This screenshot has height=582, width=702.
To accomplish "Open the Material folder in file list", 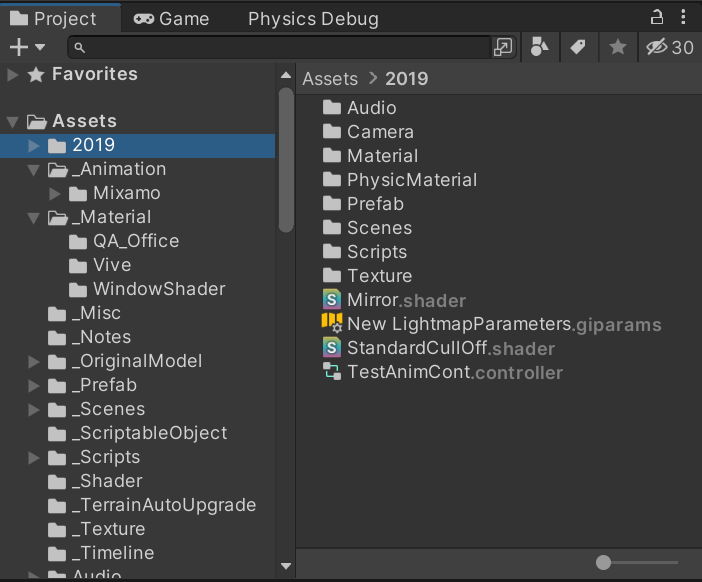I will [370, 156].
